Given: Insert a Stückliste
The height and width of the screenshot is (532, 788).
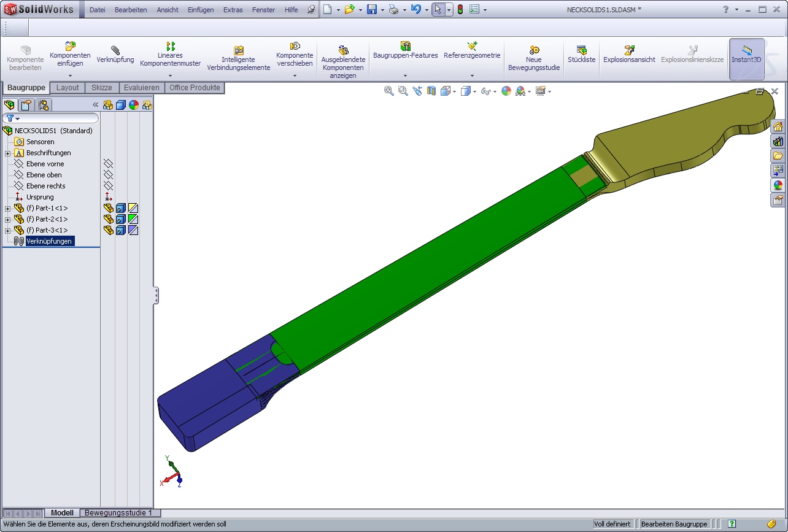Looking at the screenshot, I should (x=581, y=54).
